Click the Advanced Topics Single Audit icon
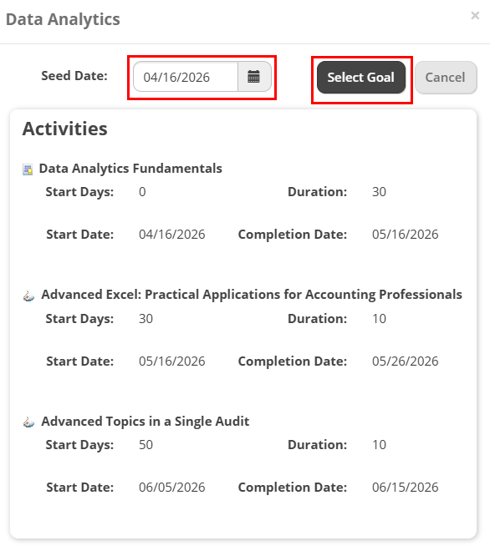Viewport: 490px width, 551px height. [x=28, y=422]
